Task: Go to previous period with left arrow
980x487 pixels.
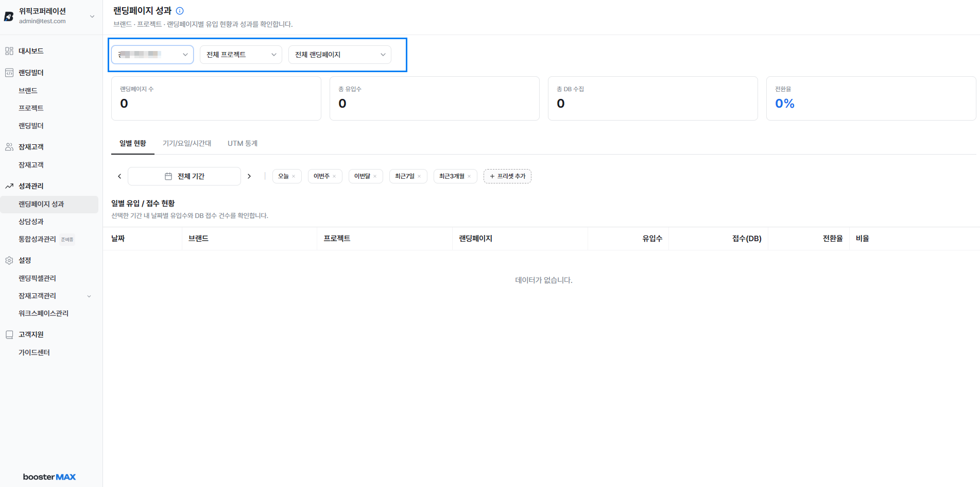Action: click(x=119, y=176)
